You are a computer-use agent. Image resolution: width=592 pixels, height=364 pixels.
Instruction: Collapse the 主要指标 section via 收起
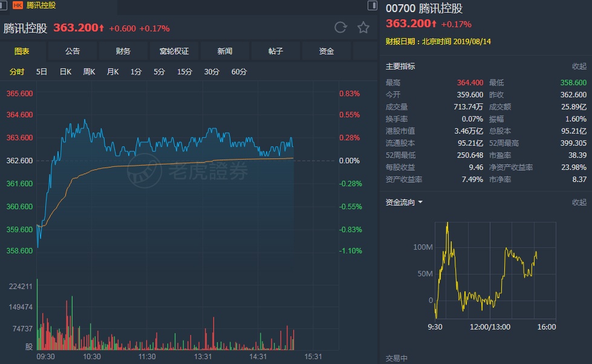click(x=579, y=67)
